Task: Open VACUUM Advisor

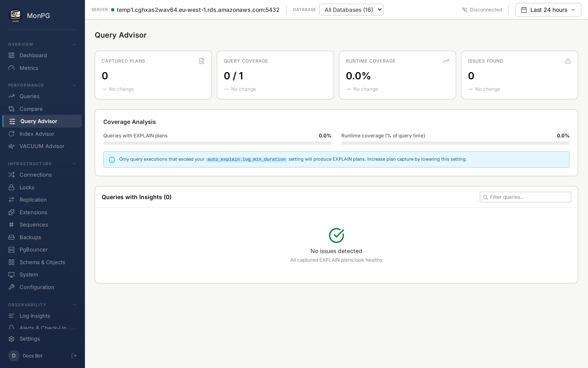Action: point(42,146)
